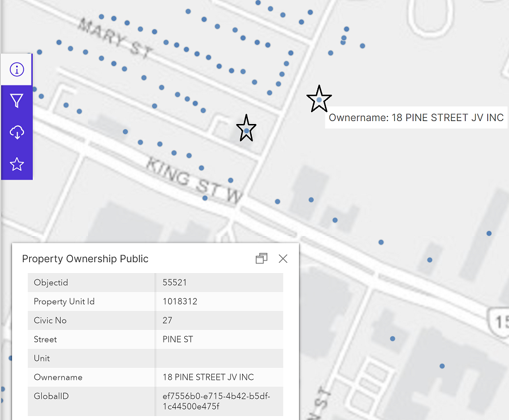Image resolution: width=509 pixels, height=420 pixels.
Task: Select the GlobalID value text
Action: coord(216,401)
